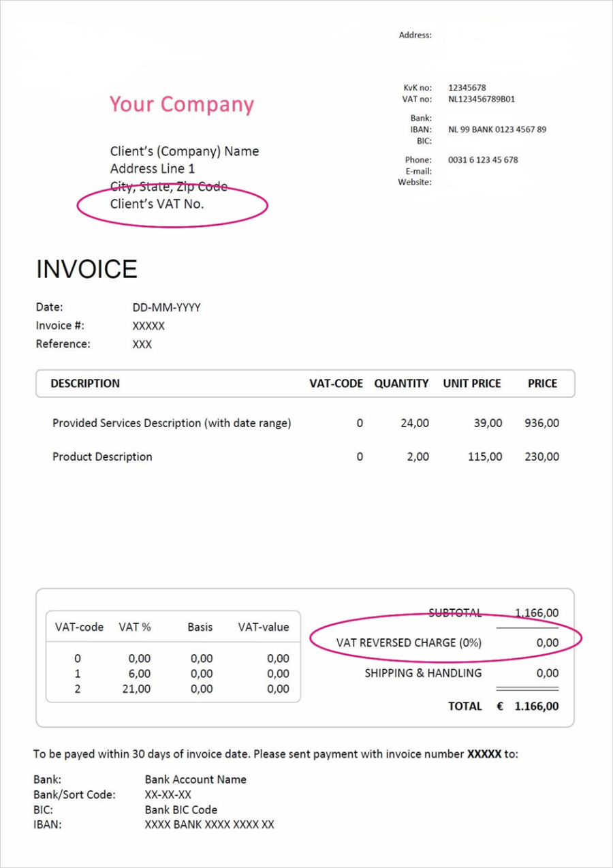Click the 'Bank BIC Code' value

[x=181, y=810]
